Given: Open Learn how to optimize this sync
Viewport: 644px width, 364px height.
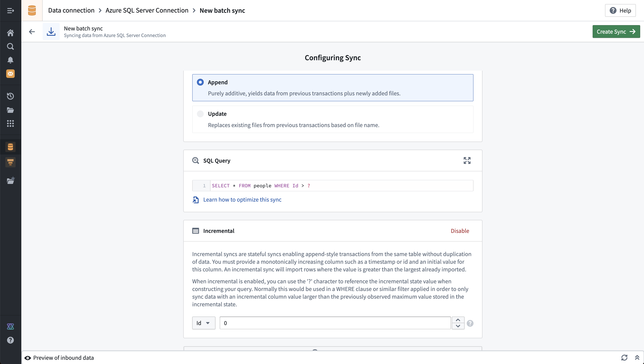Looking at the screenshot, I should tap(242, 200).
